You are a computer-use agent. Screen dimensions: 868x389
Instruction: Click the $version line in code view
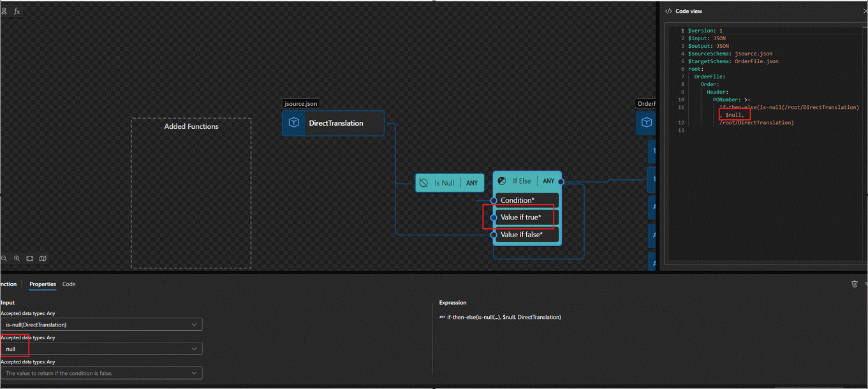click(x=705, y=31)
